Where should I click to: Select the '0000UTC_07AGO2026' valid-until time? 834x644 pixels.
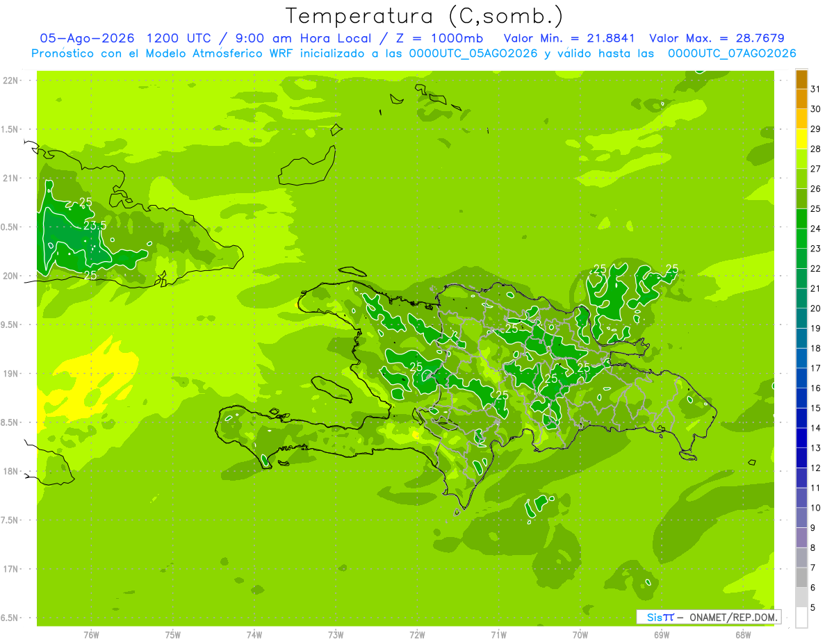point(731,53)
